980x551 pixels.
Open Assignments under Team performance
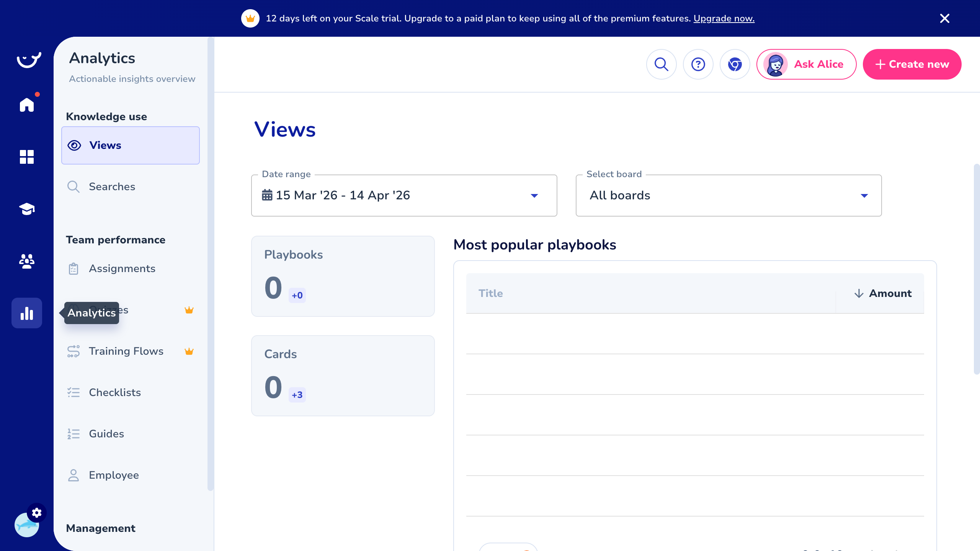122,269
